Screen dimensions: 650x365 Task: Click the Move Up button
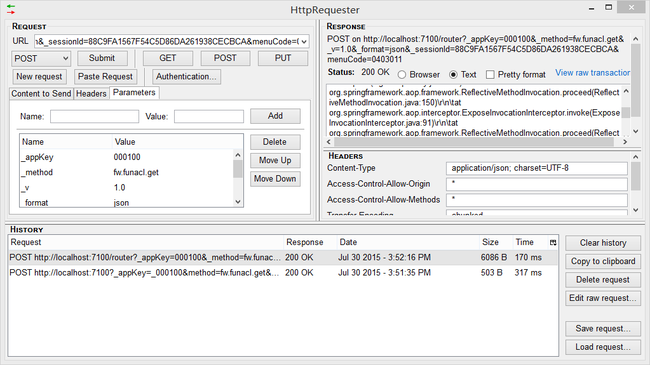tap(275, 160)
